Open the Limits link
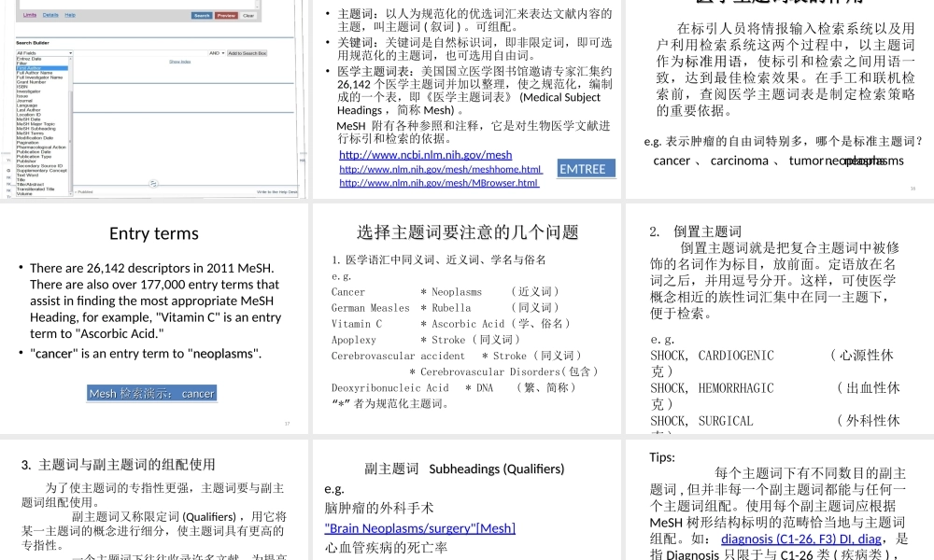This screenshot has width=934, height=560. pos(28,15)
